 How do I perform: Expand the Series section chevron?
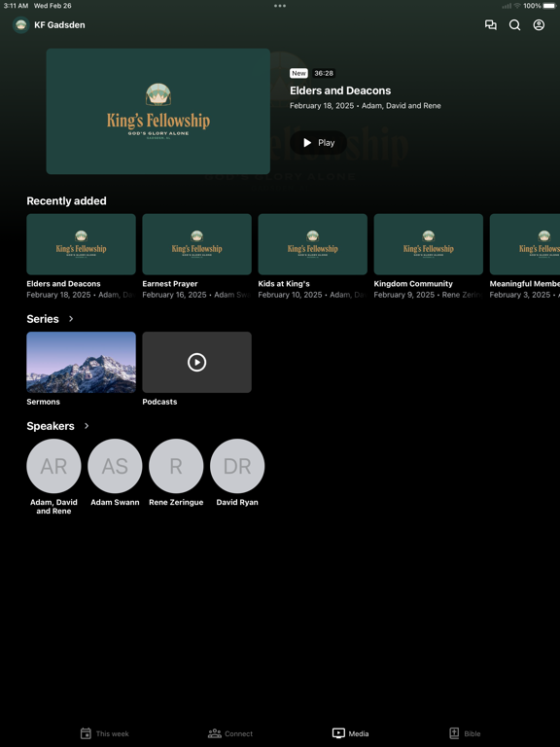(71, 318)
